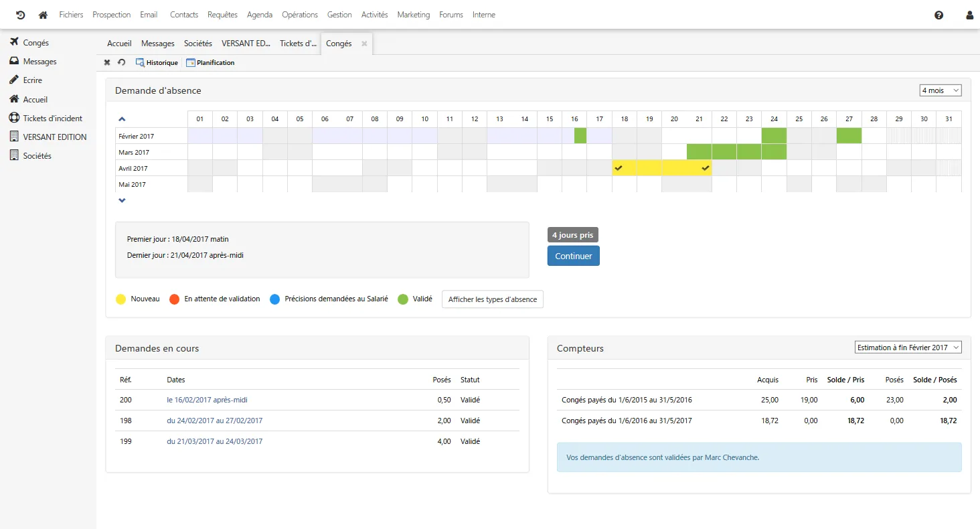Open the Contacts menu
Viewport: 980px width, 529px height.
pos(184,15)
